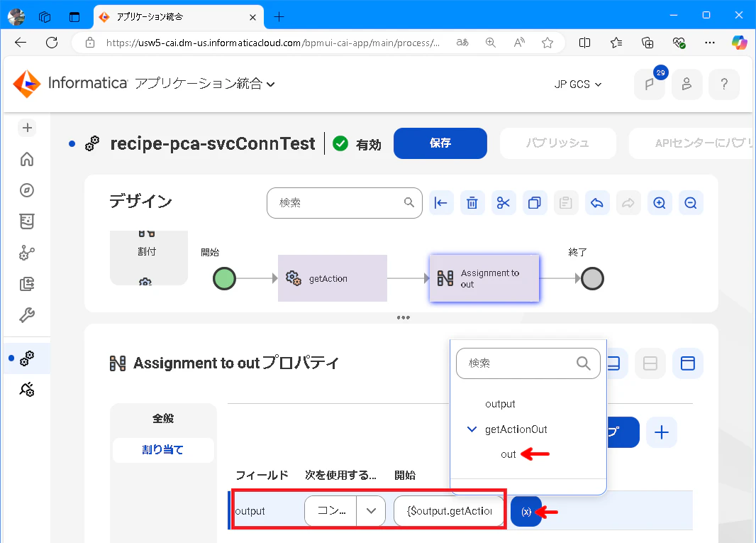Viewport: 756px width, 543px height.
Task: Select the 全般 tab
Action: (163, 419)
